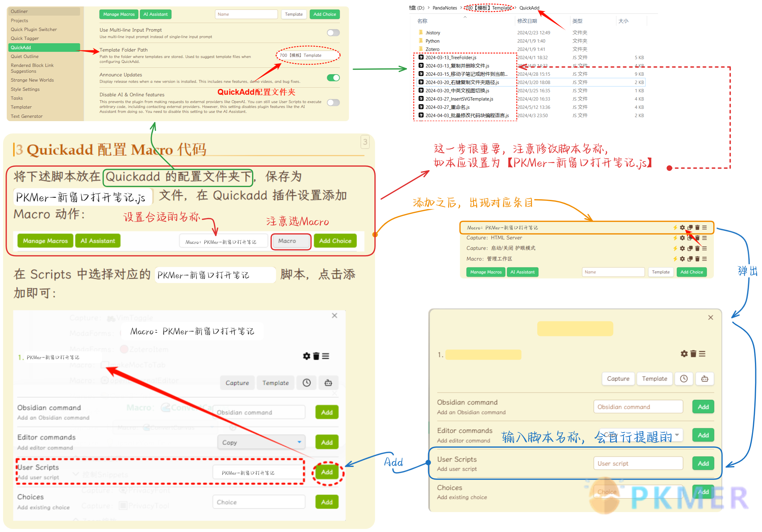The width and height of the screenshot is (762, 532).
Task: Sort explorer files by 类型 column header
Action: (x=577, y=21)
